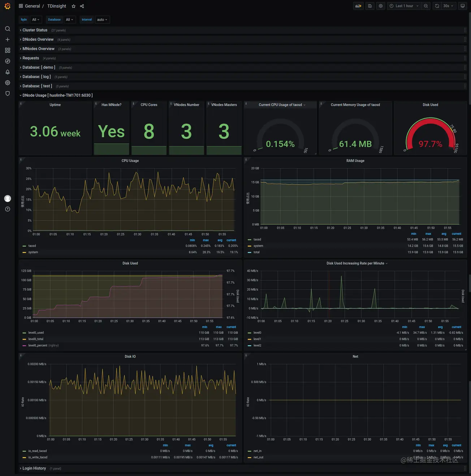This screenshot has height=476, width=471.
Task: Open the 30s refresh interval dropdown
Action: click(448, 6)
